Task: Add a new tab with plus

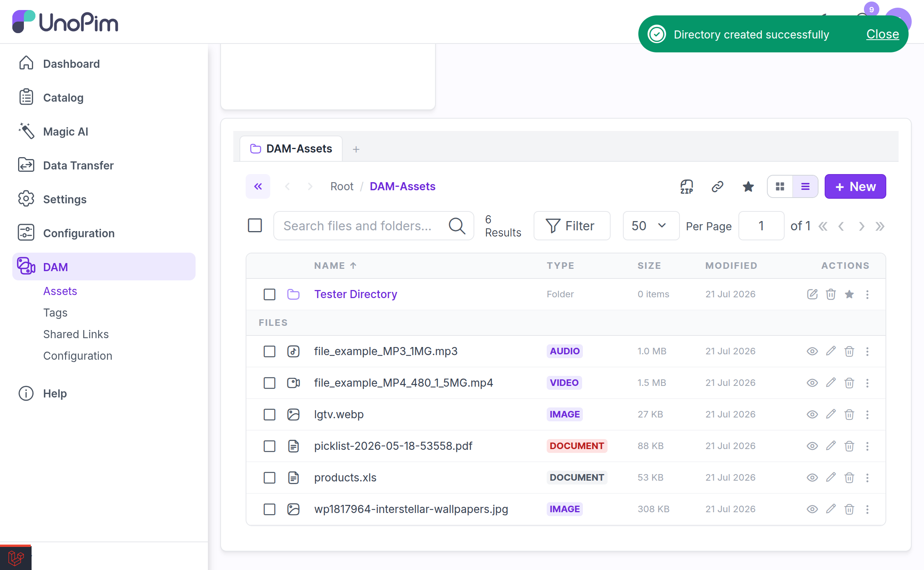Action: click(x=356, y=149)
